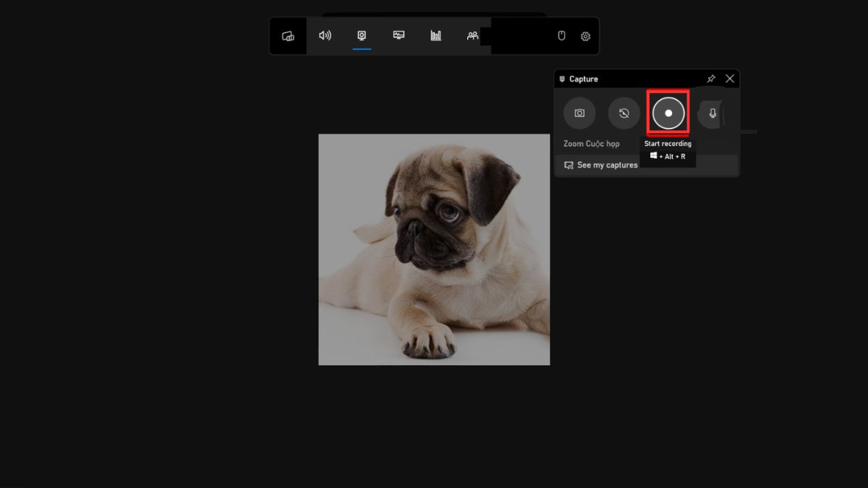Click the pug dog image
This screenshot has width=868, height=488.
pyautogui.click(x=434, y=249)
